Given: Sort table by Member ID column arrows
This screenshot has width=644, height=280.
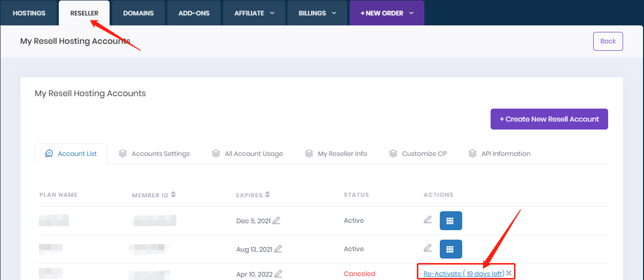Looking at the screenshot, I should [173, 195].
